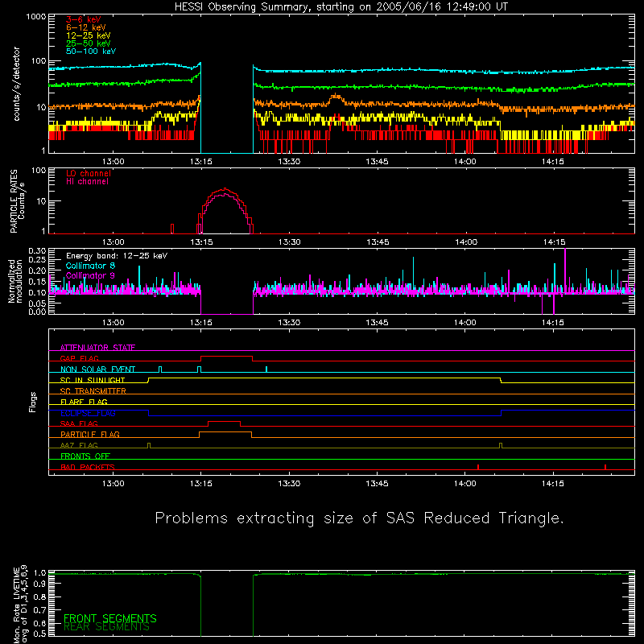Viewport: 644px width, 644px height.
Task: Click the counts/s/detector axis label
Action: coord(16,84)
